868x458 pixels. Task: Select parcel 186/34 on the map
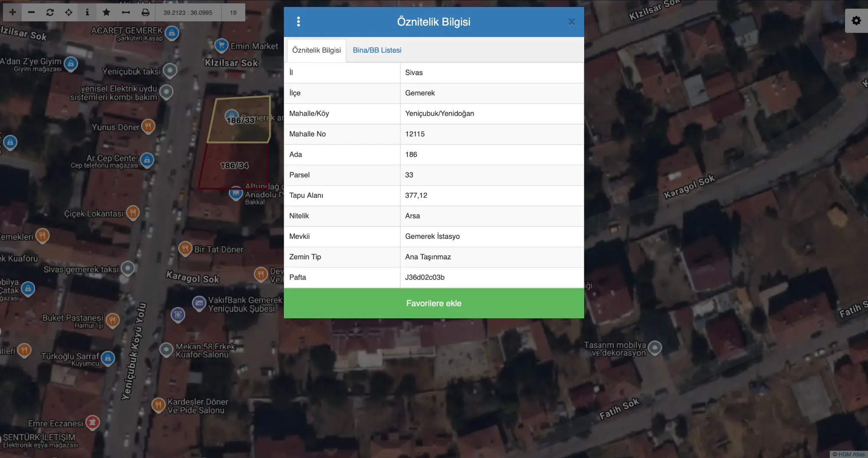click(x=234, y=165)
